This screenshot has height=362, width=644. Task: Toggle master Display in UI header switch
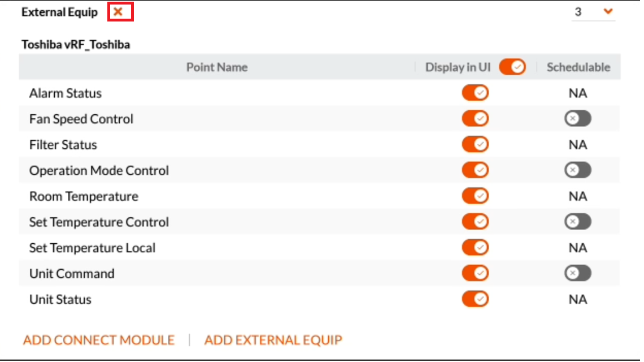[512, 67]
